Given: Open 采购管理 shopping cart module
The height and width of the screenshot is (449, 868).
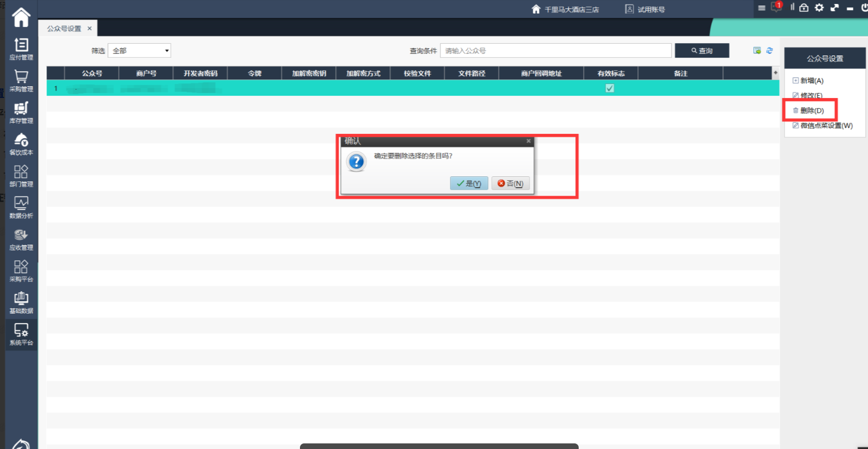Looking at the screenshot, I should (21, 80).
